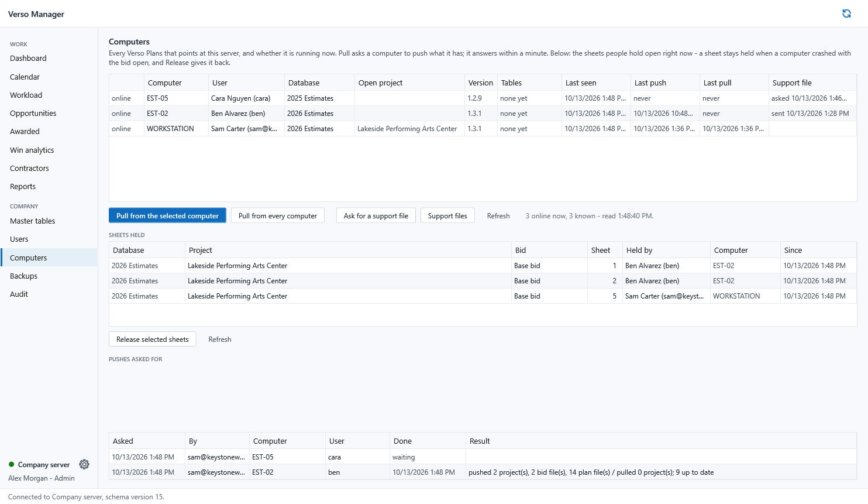868x504 pixels.
Task: Click Refresh link beside Support files
Action: [x=498, y=215]
